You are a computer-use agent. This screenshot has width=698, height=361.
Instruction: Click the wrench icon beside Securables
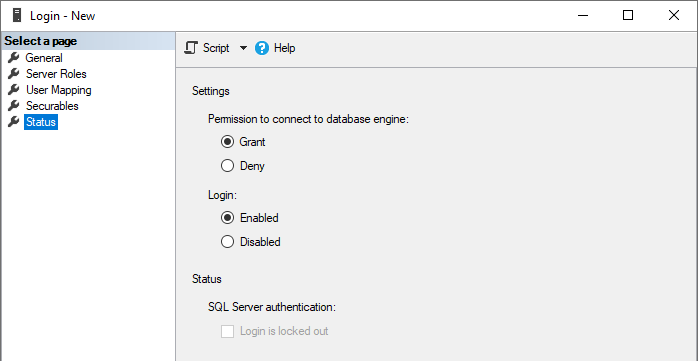[x=14, y=105]
